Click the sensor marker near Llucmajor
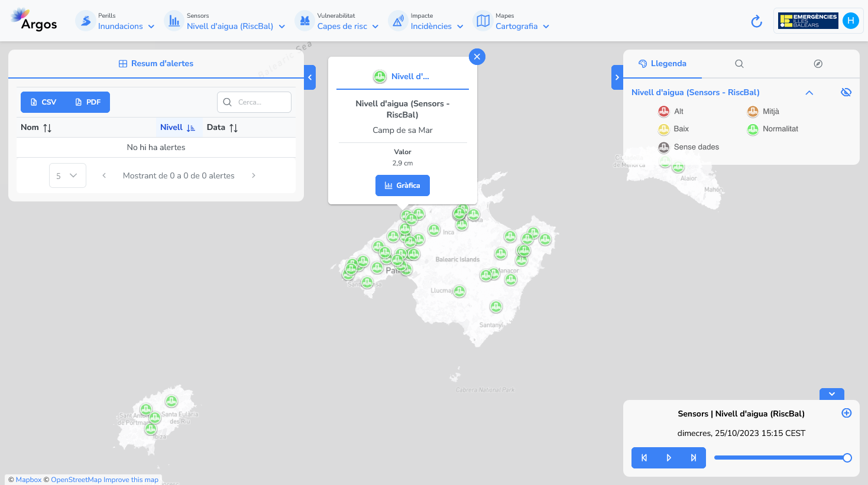Image resolution: width=868 pixels, height=485 pixels. (x=459, y=291)
